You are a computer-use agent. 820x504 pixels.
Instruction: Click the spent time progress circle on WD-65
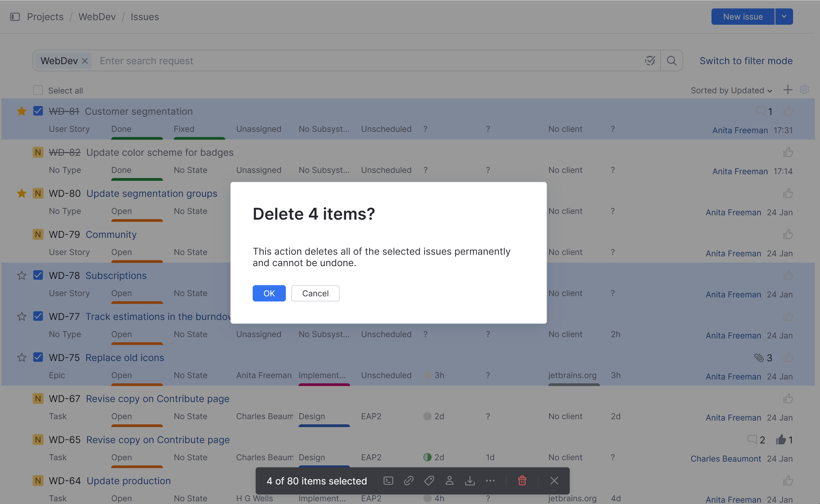[x=427, y=457]
